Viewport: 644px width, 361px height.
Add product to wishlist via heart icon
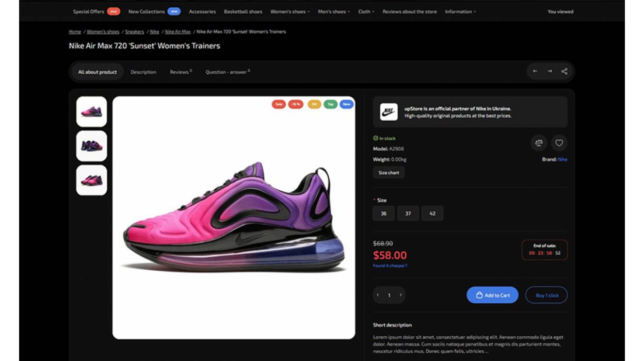click(558, 143)
